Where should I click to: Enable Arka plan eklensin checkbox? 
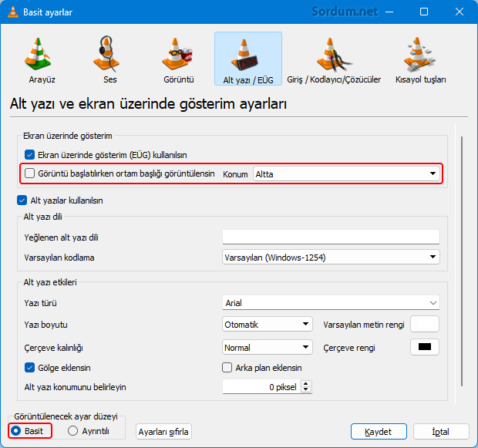pyautogui.click(x=227, y=368)
